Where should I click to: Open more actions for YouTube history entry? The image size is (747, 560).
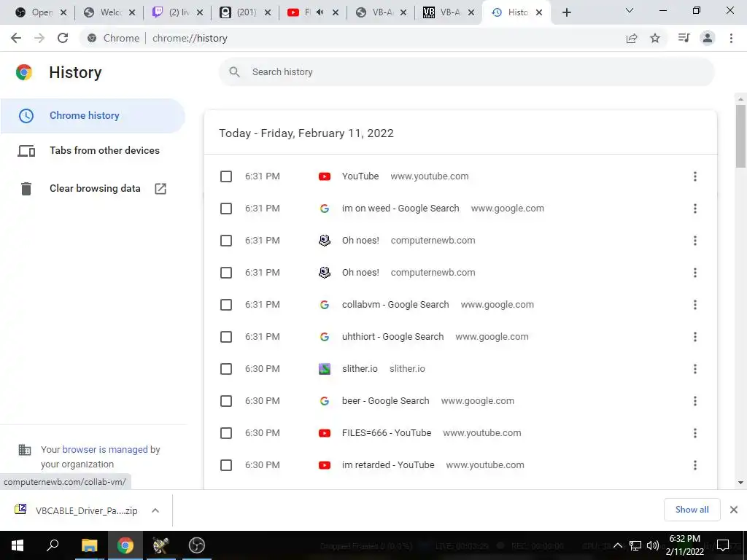click(x=695, y=176)
